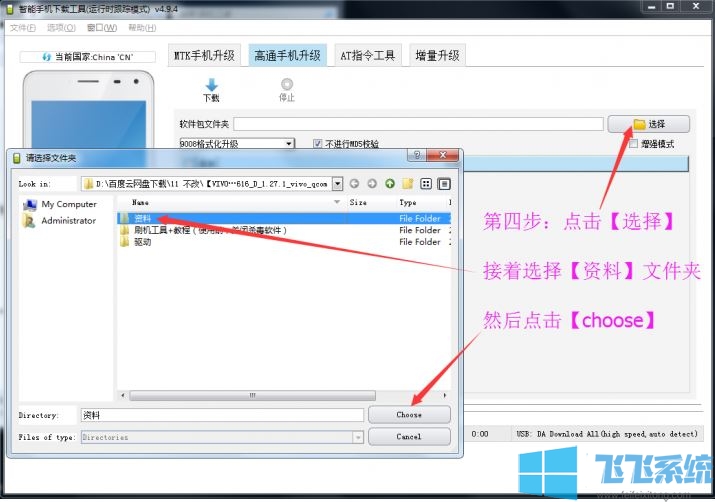Click the Name column sort arrow

[337, 202]
